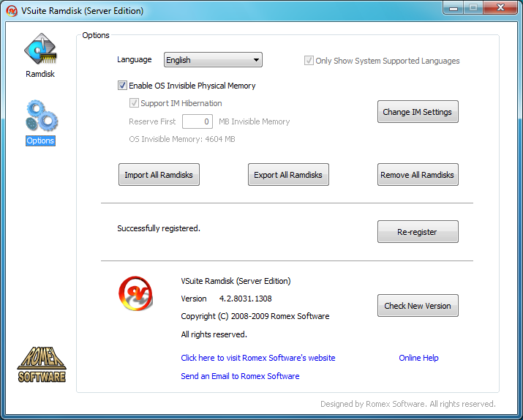Click Send an Email to Romex Software

(x=240, y=376)
